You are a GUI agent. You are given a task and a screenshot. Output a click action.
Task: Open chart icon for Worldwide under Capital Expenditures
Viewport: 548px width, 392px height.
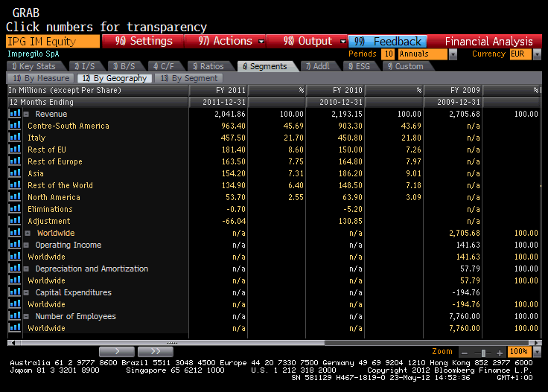[x=15, y=304]
